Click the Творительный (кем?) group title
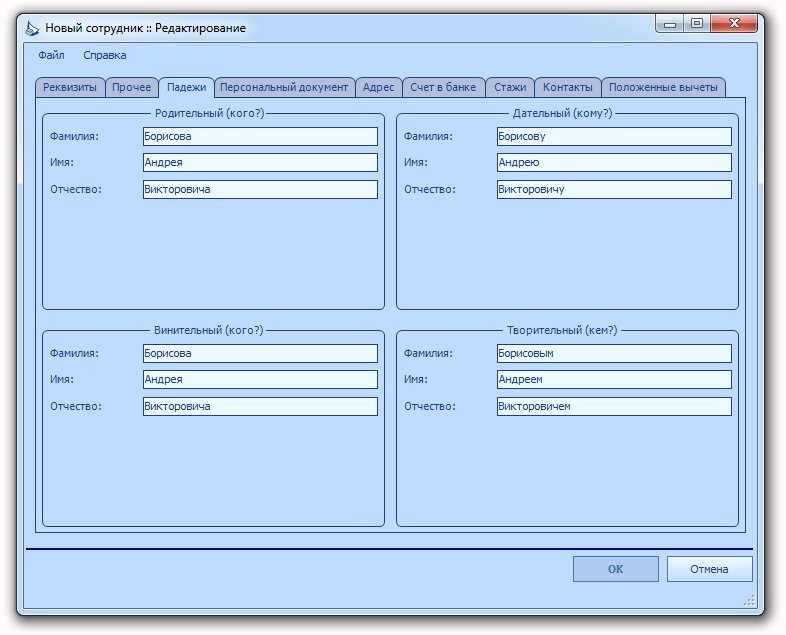 click(x=562, y=330)
